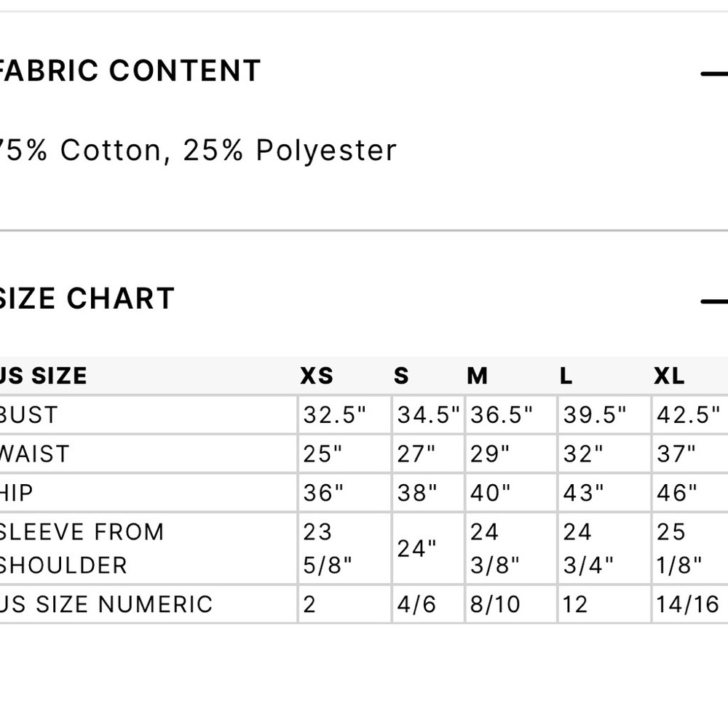728x728 pixels.
Task: Click the 75% Cotton, 25% Polyester text
Action: 198,151
